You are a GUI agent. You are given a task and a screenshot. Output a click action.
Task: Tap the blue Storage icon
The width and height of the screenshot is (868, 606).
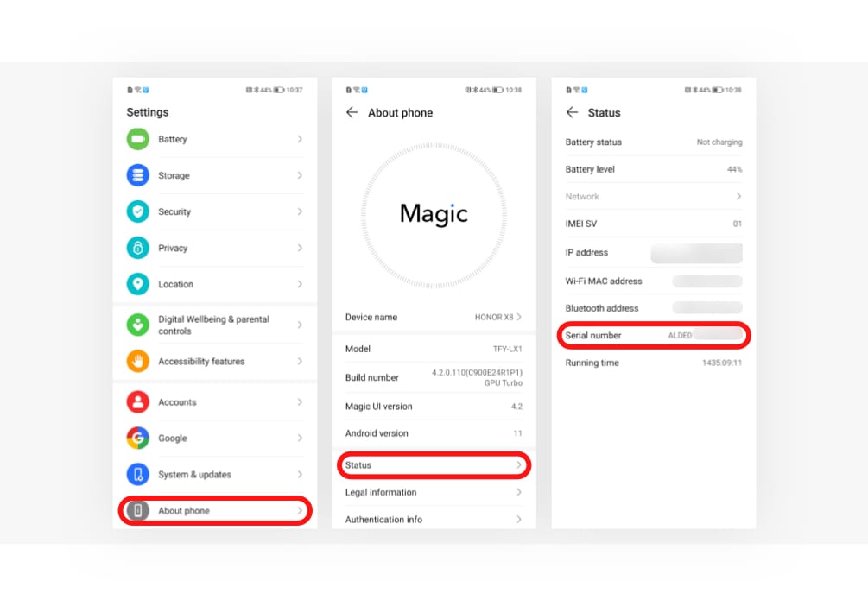pos(137,175)
